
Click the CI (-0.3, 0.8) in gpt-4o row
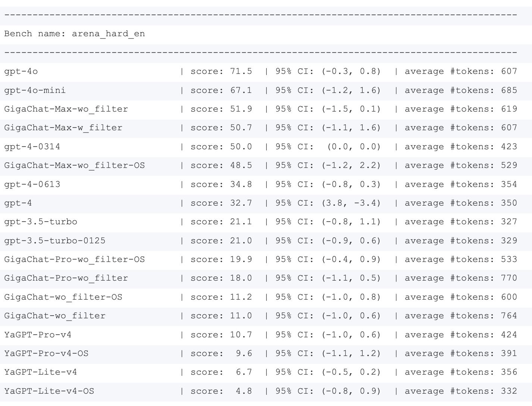[x=351, y=71]
